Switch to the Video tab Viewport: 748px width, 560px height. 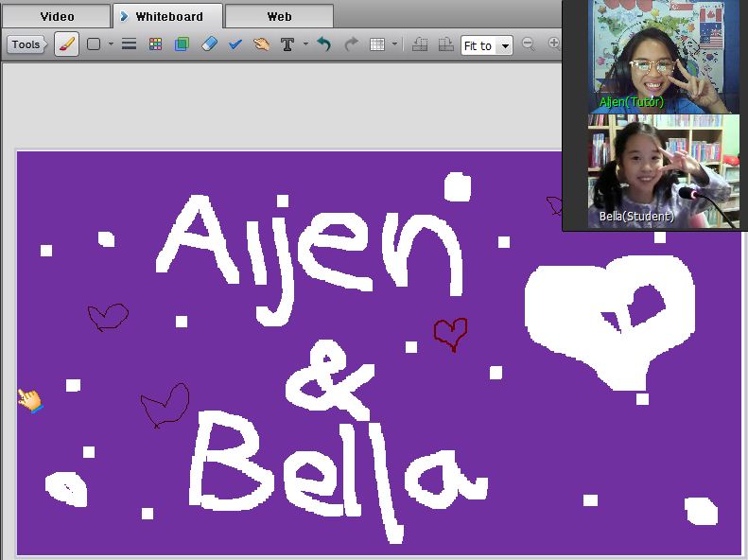click(56, 16)
